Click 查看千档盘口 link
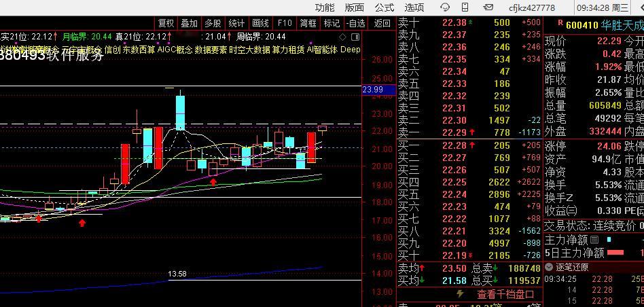This screenshot has height=307, width=644. click(x=505, y=294)
